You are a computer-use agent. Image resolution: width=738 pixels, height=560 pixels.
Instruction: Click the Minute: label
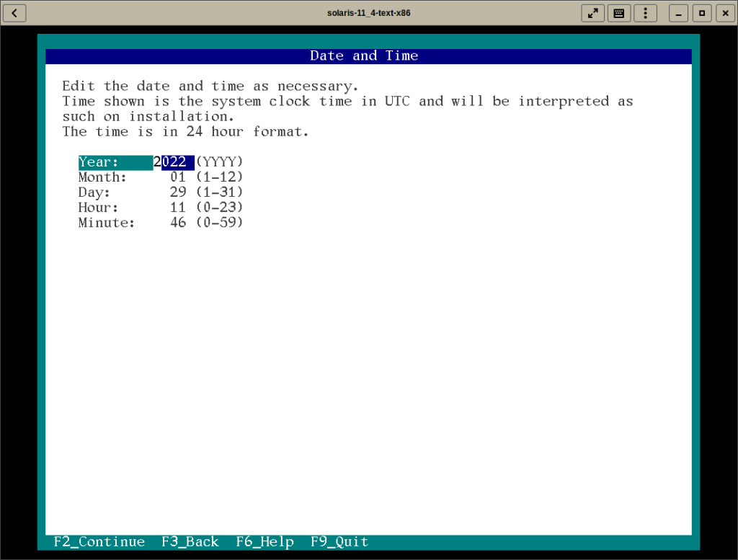tap(107, 223)
